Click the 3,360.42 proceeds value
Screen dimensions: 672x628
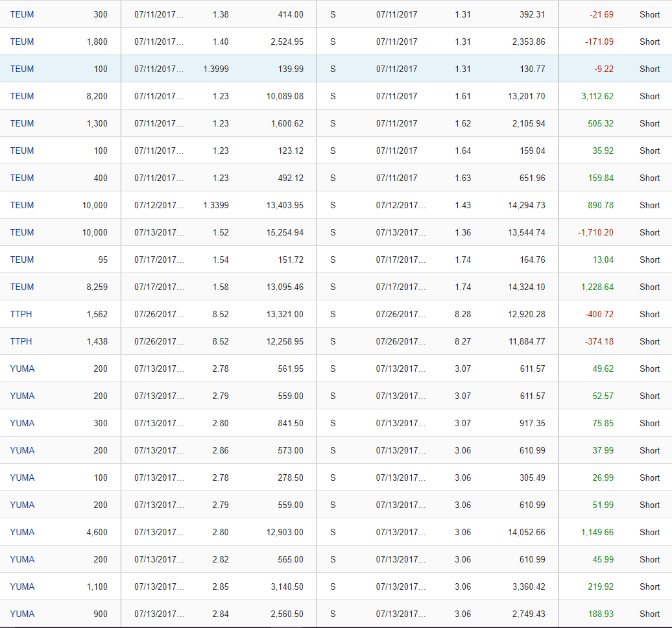click(529, 586)
